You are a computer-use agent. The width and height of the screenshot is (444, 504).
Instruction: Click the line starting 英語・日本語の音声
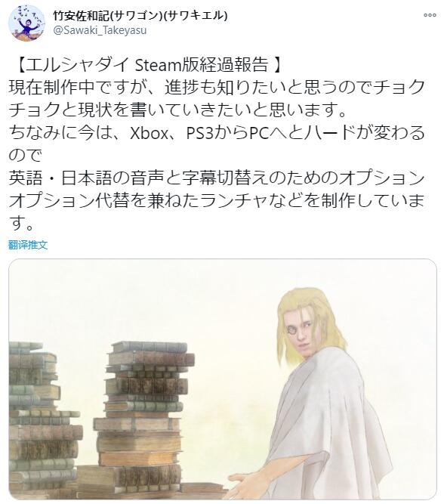click(217, 178)
